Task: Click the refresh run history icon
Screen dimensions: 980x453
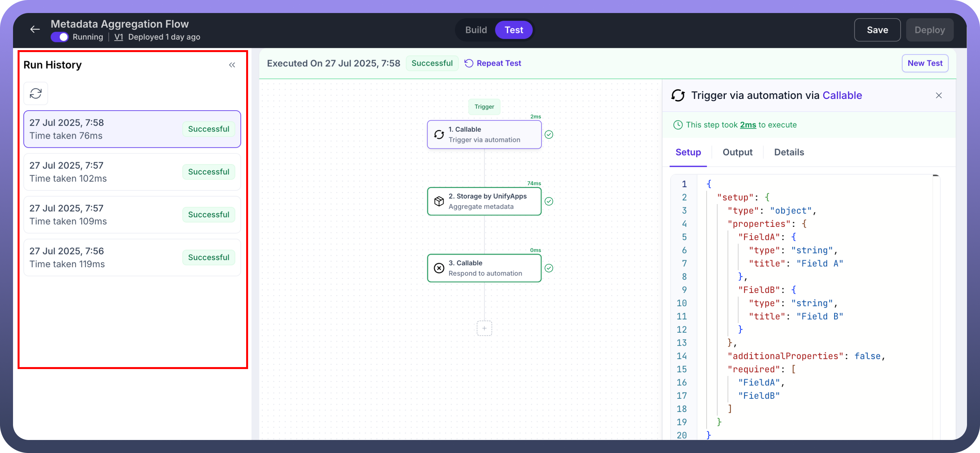Action: (36, 94)
